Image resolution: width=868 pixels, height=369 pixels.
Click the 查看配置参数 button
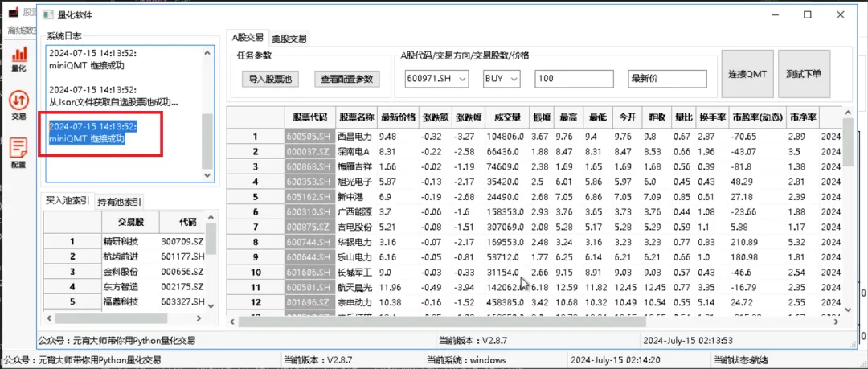pos(346,79)
